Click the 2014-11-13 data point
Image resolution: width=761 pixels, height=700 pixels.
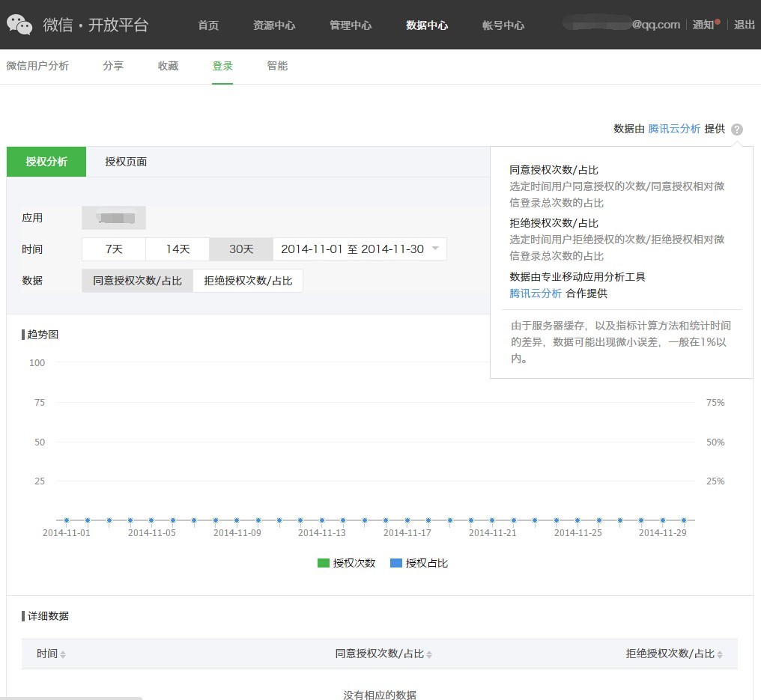click(322, 520)
